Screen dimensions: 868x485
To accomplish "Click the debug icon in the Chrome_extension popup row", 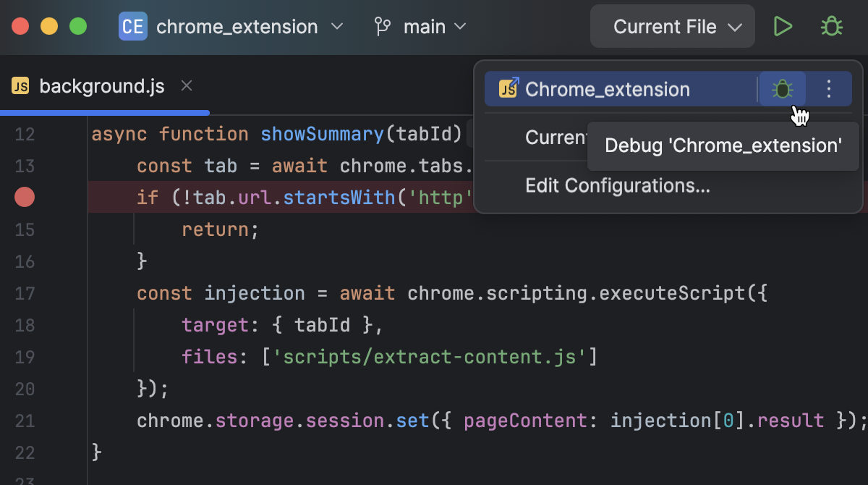I will pyautogui.click(x=783, y=88).
